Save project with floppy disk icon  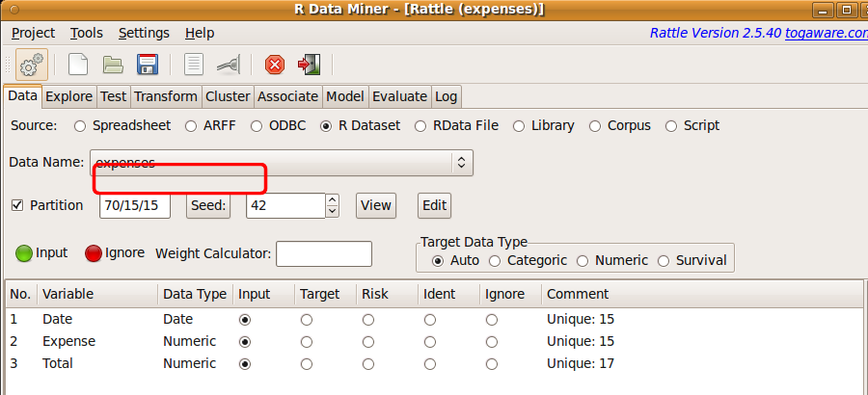[x=148, y=65]
